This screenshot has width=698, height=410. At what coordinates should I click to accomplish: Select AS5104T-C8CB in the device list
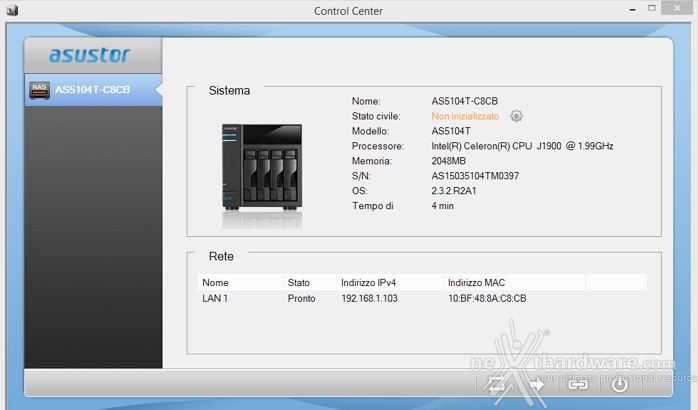(93, 90)
